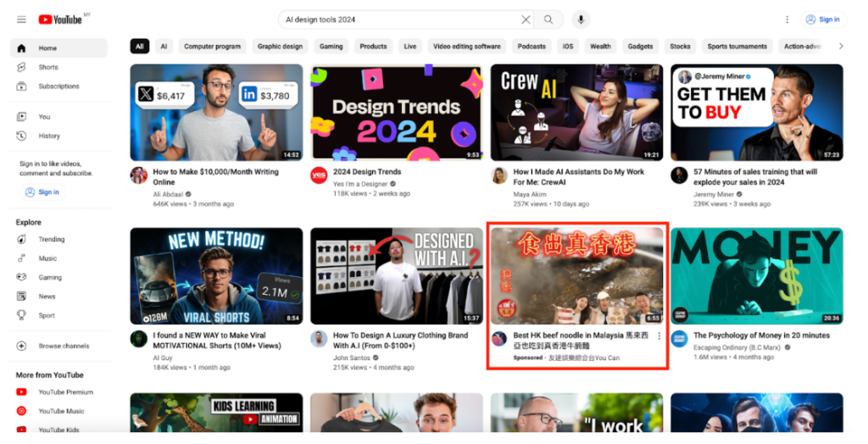Image resolution: width=868 pixels, height=444 pixels.
Task: Open the John Santos channel avatar
Action: [319, 339]
